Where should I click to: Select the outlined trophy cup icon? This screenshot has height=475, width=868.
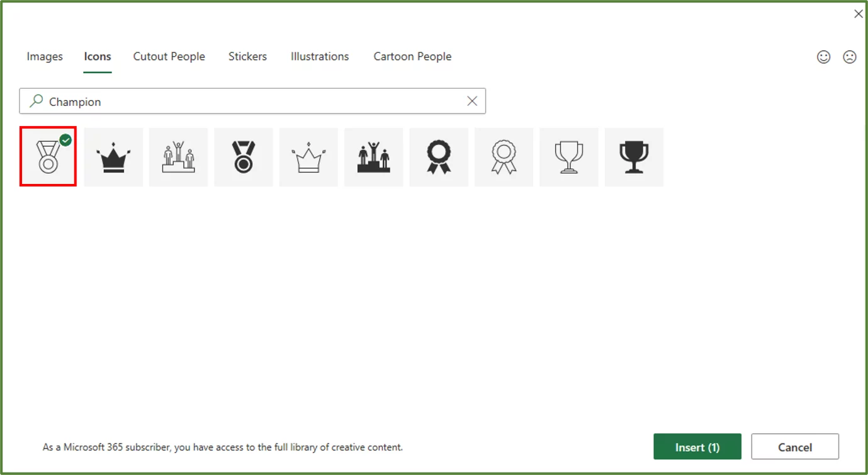point(568,157)
